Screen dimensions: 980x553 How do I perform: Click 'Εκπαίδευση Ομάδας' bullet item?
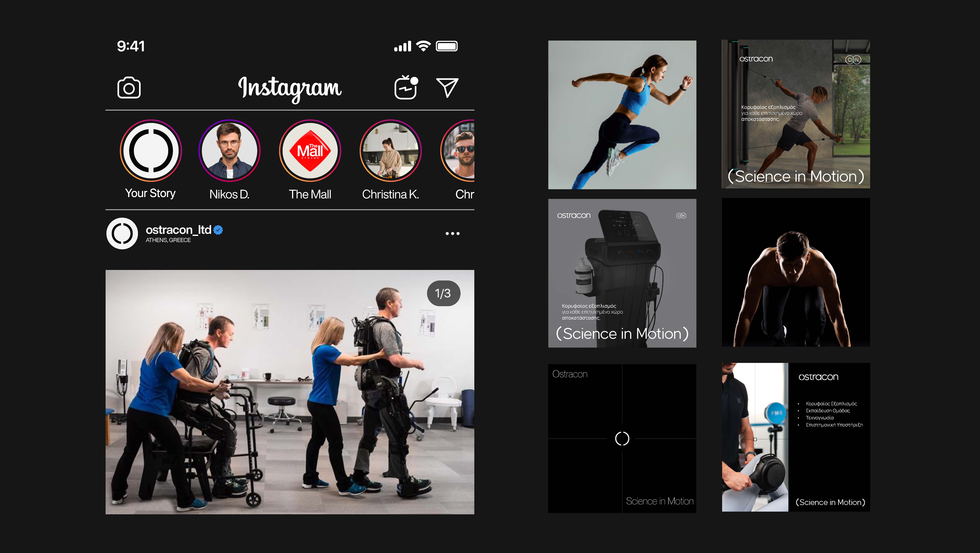pyautogui.click(x=828, y=411)
